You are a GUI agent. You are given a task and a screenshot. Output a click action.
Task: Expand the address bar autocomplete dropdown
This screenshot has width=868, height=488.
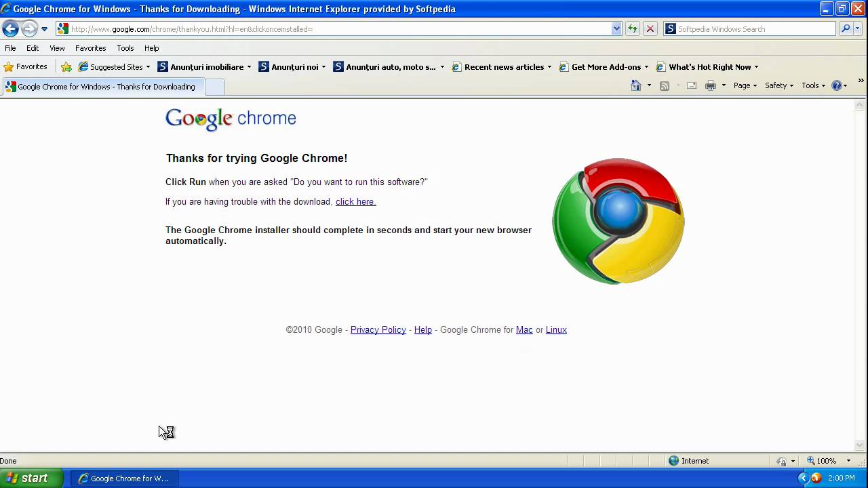pos(616,28)
